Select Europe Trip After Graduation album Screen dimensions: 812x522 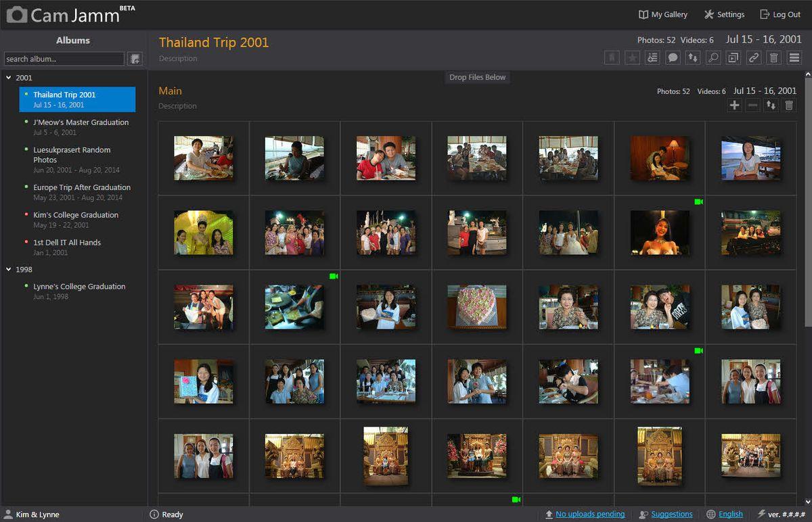pos(82,187)
